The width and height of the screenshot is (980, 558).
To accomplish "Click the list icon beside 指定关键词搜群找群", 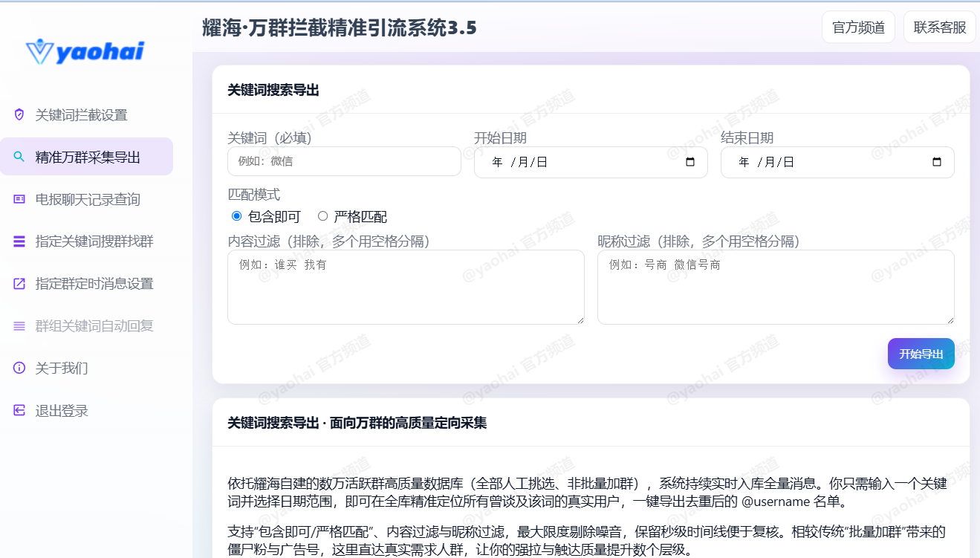I will 19,241.
